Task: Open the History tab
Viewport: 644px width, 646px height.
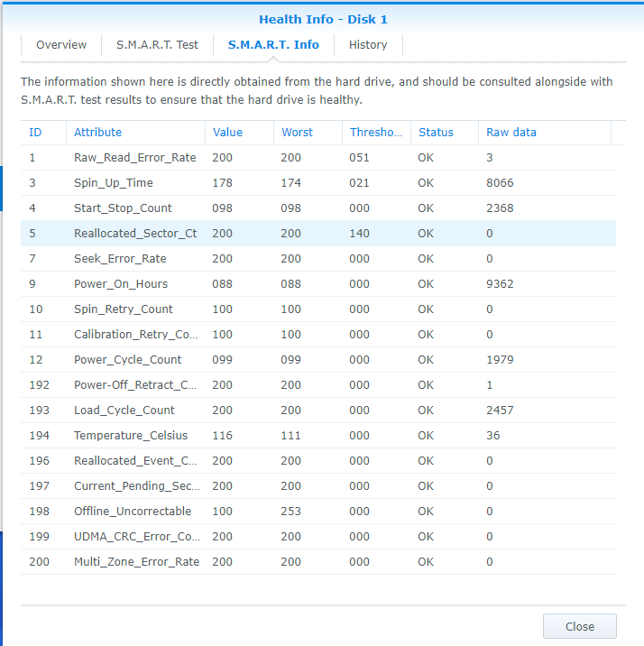Action: (368, 44)
